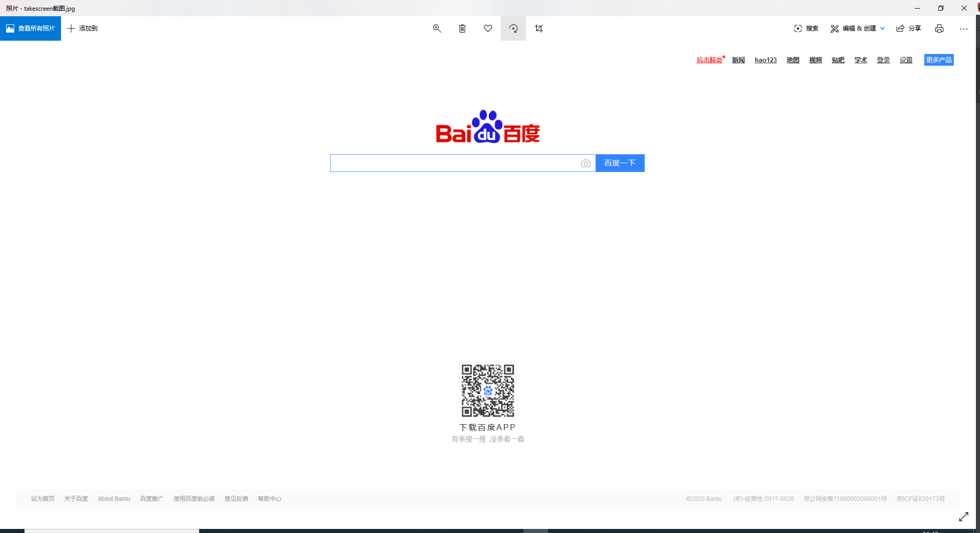Click the 新闻 link
Image resolution: width=980 pixels, height=533 pixels.
739,60
